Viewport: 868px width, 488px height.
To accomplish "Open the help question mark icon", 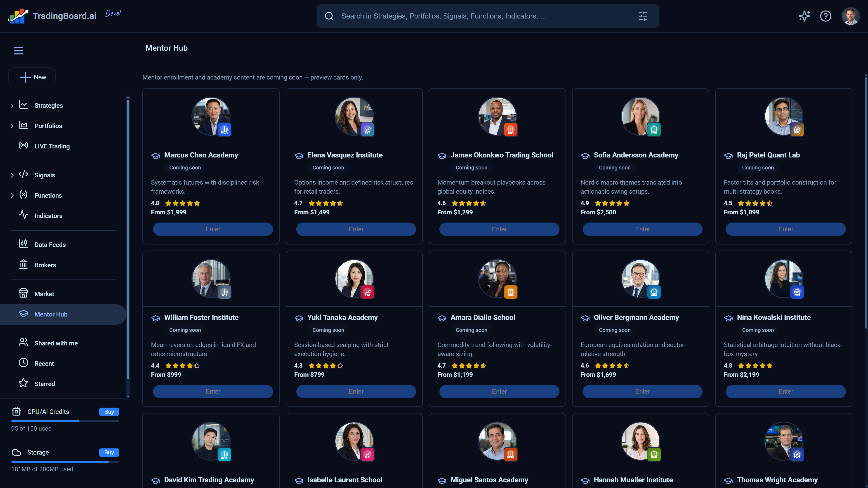I will pyautogui.click(x=826, y=16).
